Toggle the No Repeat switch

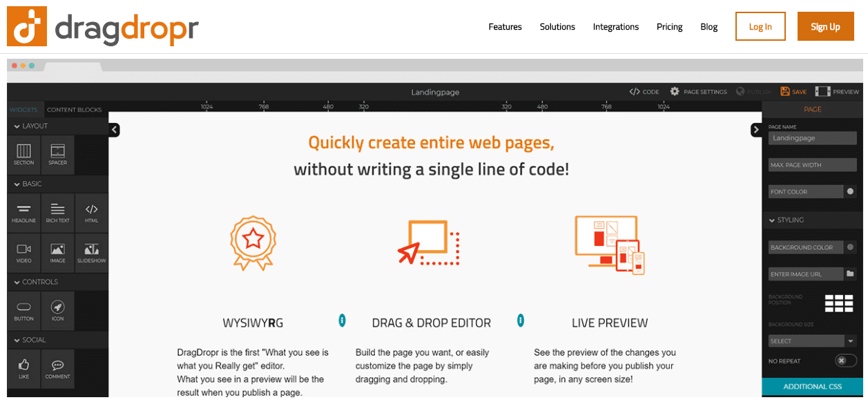click(845, 361)
